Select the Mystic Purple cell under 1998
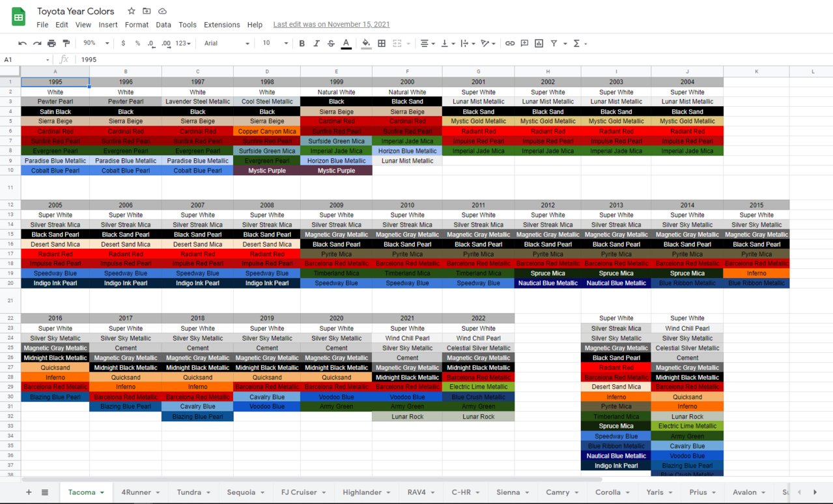This screenshot has height=504, width=833. (267, 171)
